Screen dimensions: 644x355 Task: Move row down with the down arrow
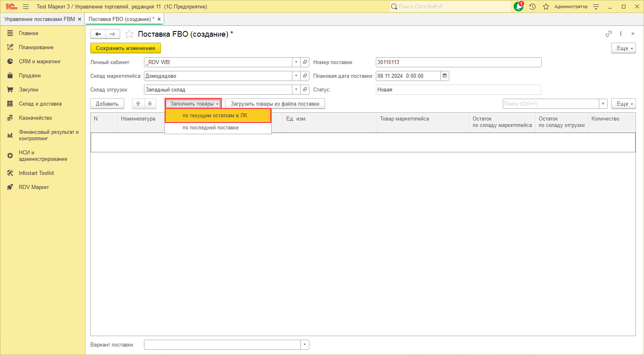pyautogui.click(x=150, y=104)
